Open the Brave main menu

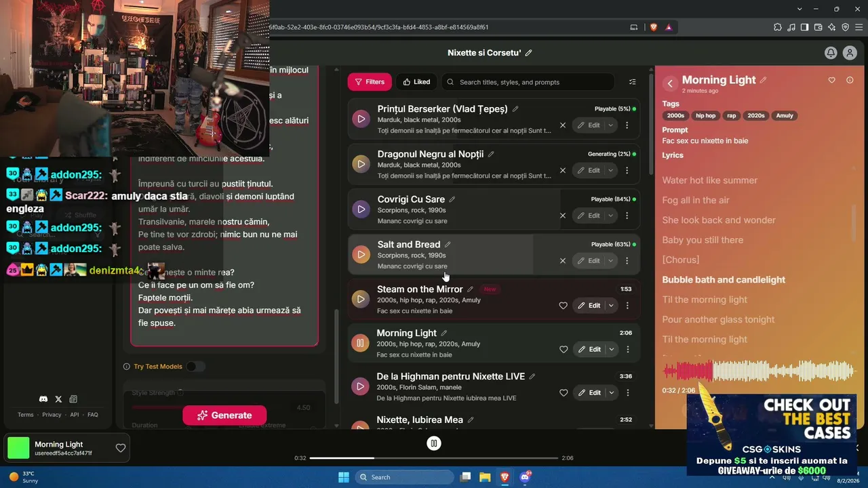859,27
